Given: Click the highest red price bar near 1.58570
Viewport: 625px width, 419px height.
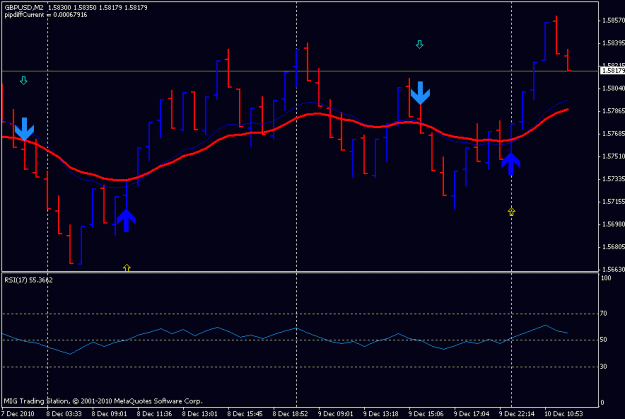Looking at the screenshot, I should pyautogui.click(x=556, y=35).
